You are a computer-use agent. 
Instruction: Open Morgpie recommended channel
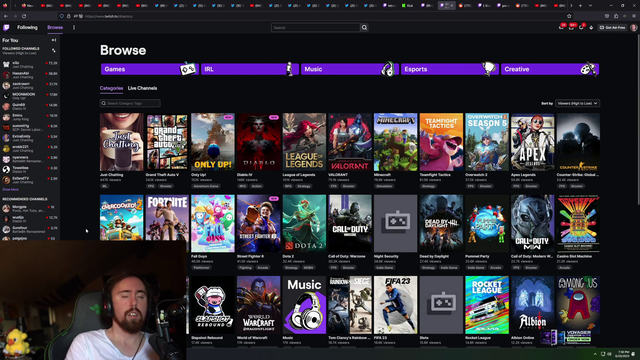pos(30,208)
